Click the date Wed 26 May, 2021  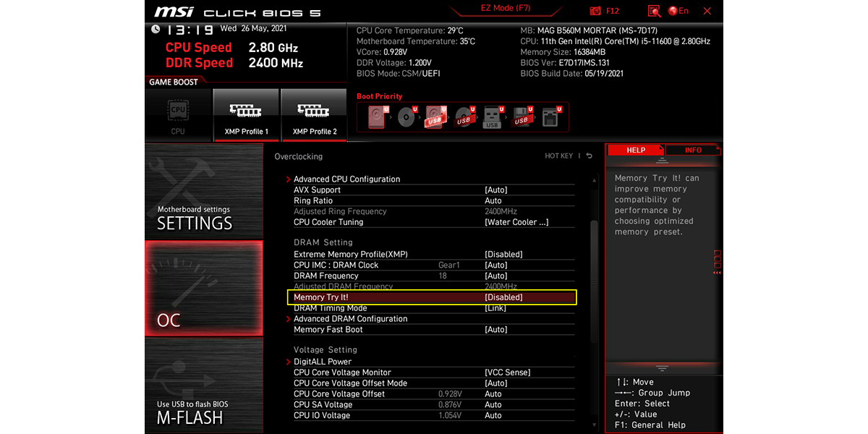point(254,29)
